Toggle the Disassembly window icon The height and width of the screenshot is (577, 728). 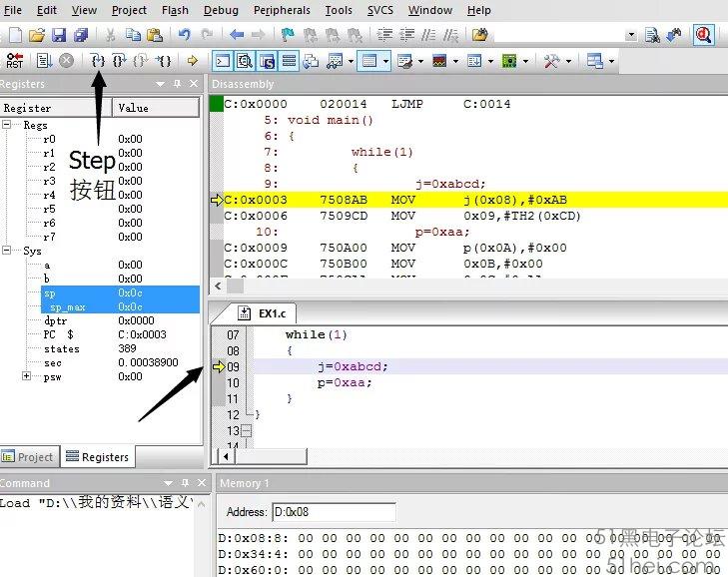tap(244, 61)
